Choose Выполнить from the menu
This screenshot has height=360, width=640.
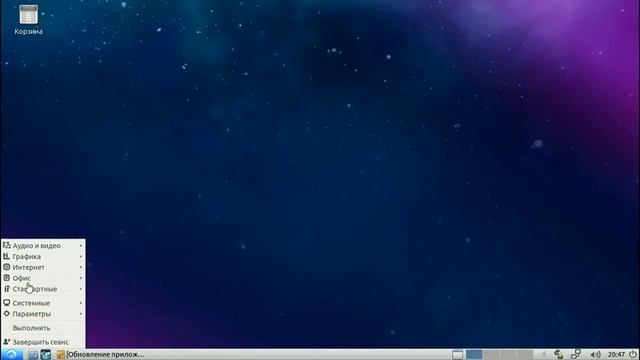click(43, 328)
